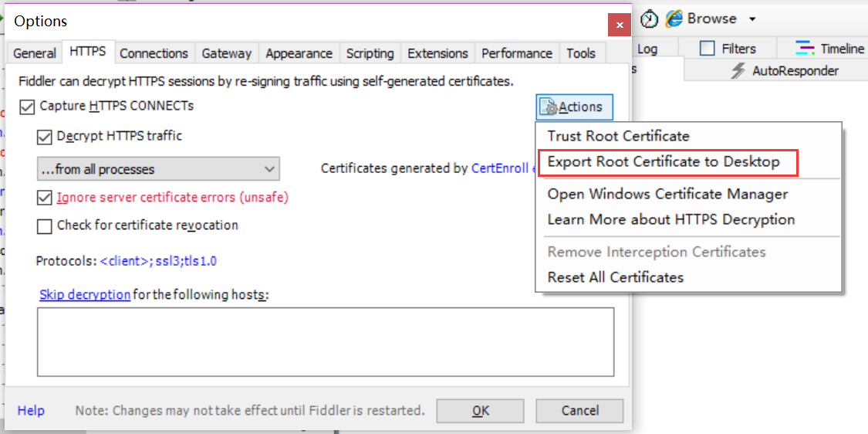This screenshot has width=868, height=434.
Task: Switch to the Scripting tab
Action: [x=370, y=53]
